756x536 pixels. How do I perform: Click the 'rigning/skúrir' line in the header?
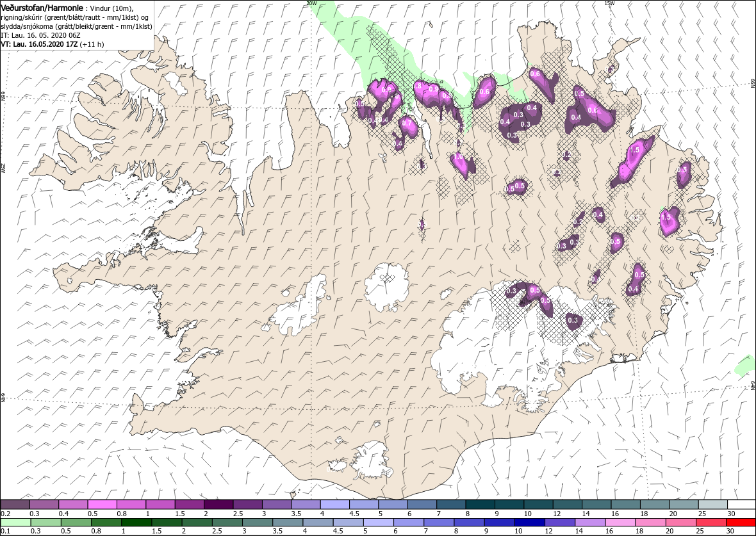[74, 17]
